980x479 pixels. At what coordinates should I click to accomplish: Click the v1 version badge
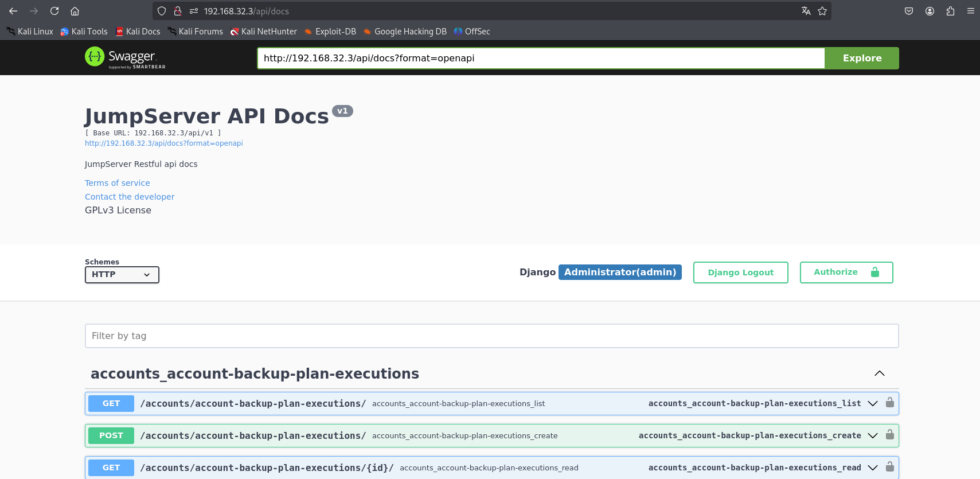click(342, 111)
